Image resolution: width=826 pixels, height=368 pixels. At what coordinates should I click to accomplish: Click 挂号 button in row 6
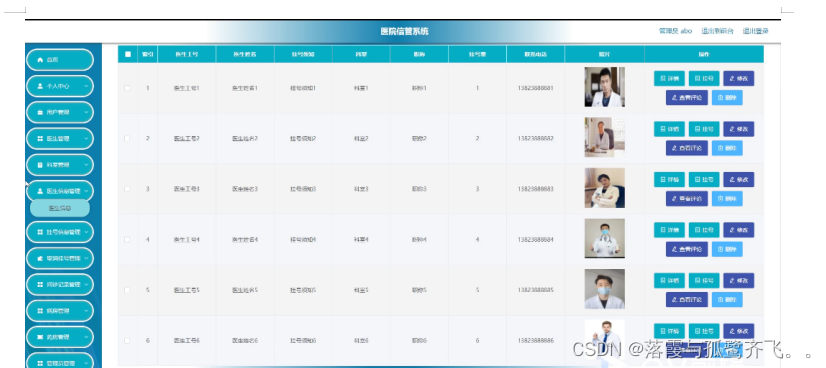tap(704, 331)
